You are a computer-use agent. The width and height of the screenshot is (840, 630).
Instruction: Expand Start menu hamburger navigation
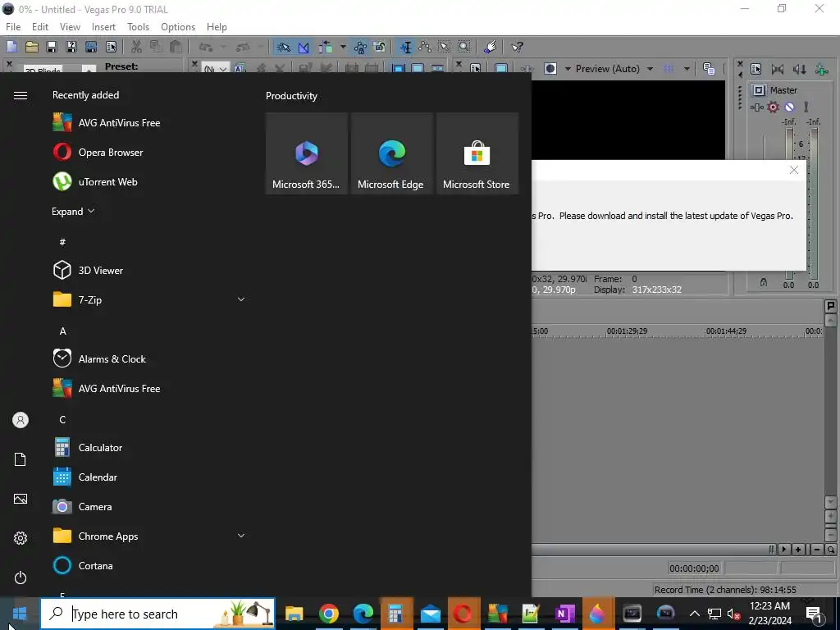click(x=21, y=95)
